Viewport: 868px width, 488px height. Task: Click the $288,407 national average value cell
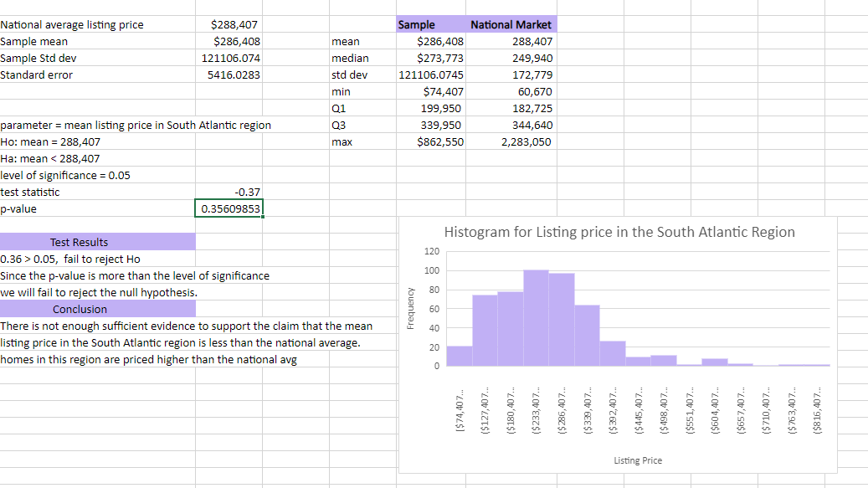pos(229,24)
